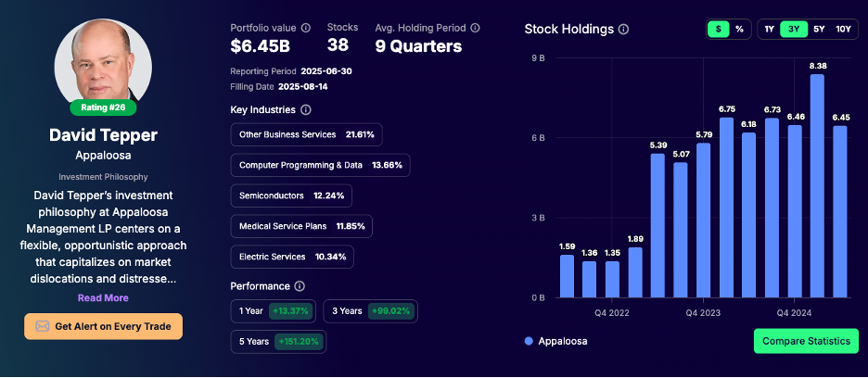Click the bar labeled 6.45
Image resolution: width=868 pixels, height=378 pixels.
click(840, 211)
